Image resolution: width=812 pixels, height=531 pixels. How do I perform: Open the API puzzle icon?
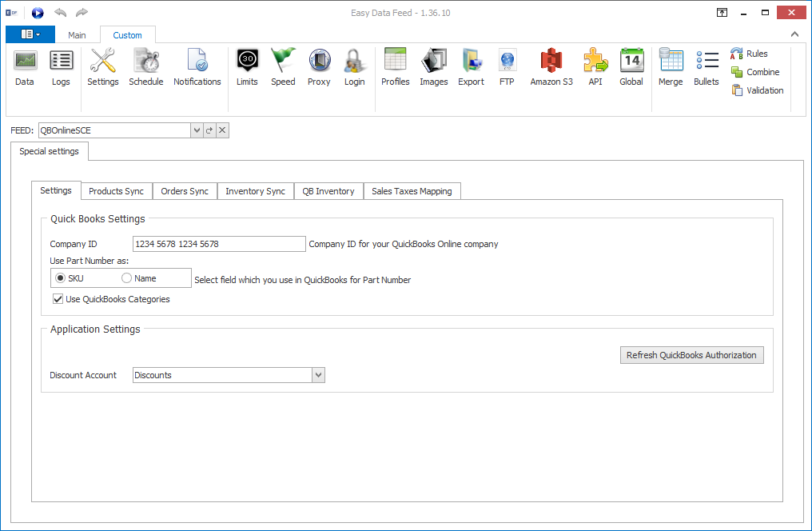(x=595, y=67)
